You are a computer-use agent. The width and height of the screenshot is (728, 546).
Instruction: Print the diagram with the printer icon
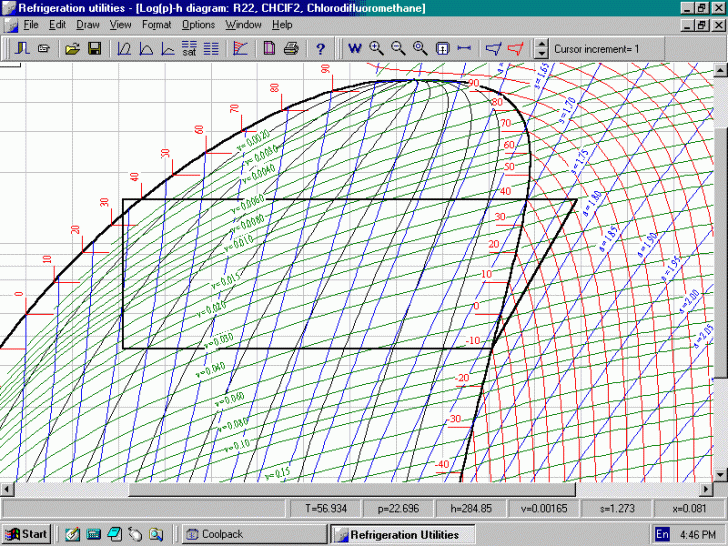[x=291, y=48]
